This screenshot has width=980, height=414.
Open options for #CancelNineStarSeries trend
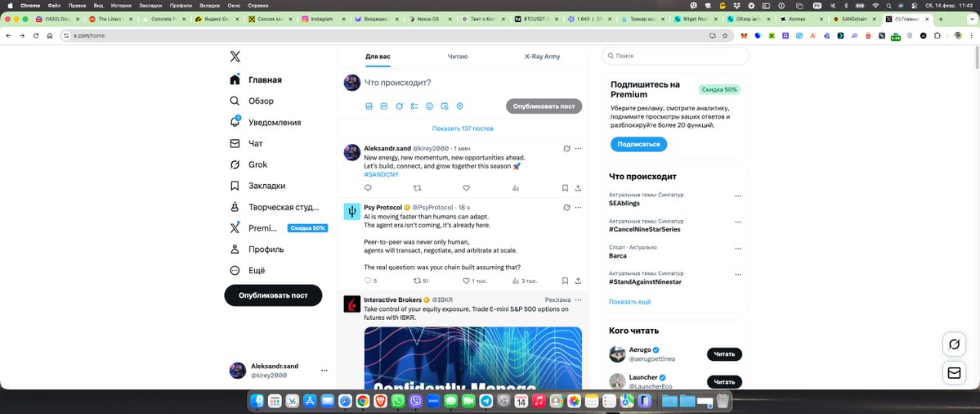pos(738,222)
